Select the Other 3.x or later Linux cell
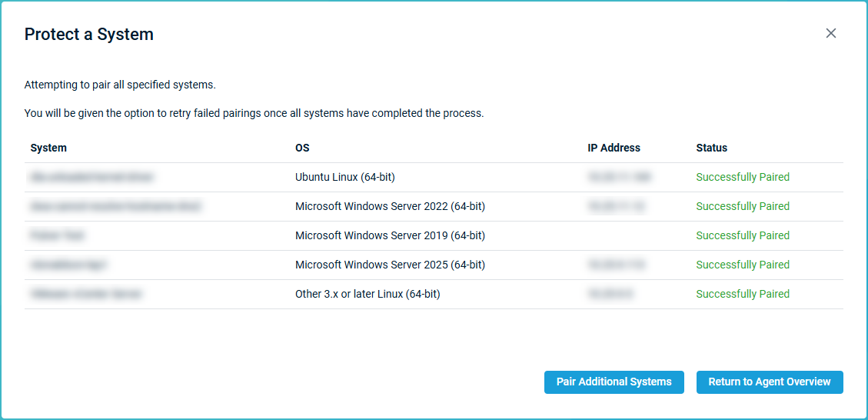868x420 pixels. pyautogui.click(x=367, y=294)
